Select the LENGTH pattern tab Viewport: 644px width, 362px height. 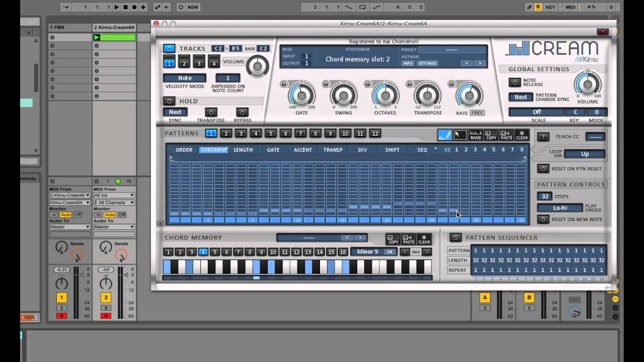tap(243, 150)
